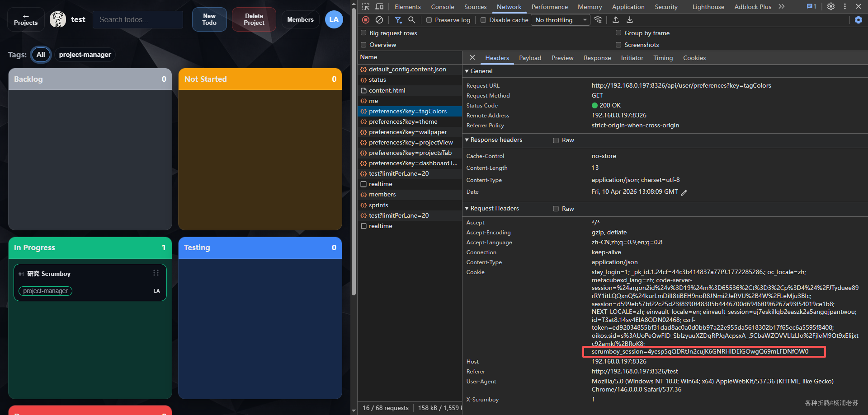Screen dimensions: 868x415
Task: Click the Search todos input field
Action: click(x=138, y=19)
